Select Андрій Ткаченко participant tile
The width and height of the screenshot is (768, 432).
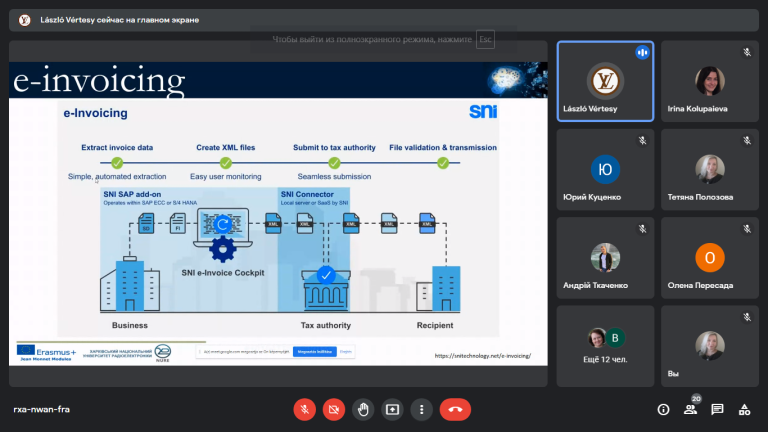point(605,258)
